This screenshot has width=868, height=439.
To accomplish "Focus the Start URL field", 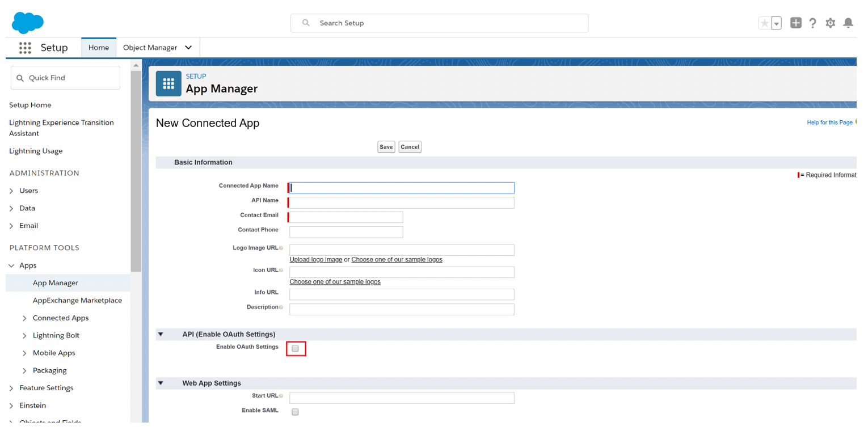I will click(402, 398).
